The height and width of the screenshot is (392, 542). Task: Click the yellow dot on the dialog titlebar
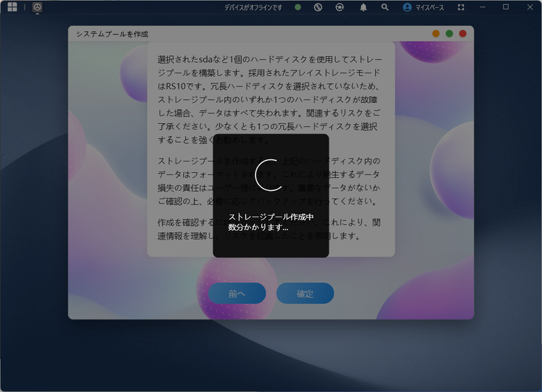click(x=436, y=31)
